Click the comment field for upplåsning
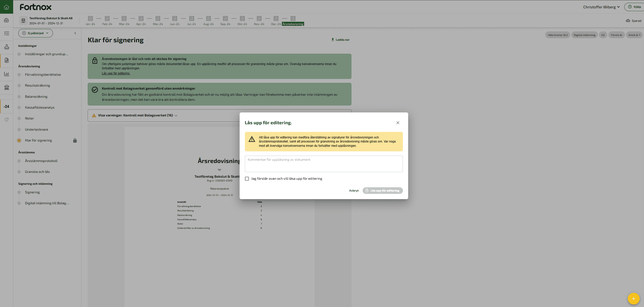 (x=324, y=164)
